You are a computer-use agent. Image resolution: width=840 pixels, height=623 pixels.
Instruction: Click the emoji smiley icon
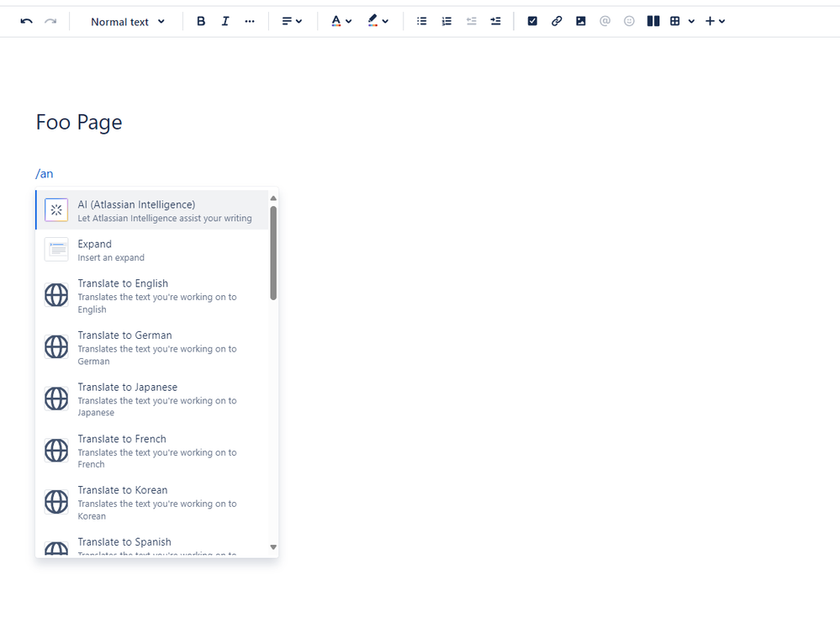[x=629, y=21]
